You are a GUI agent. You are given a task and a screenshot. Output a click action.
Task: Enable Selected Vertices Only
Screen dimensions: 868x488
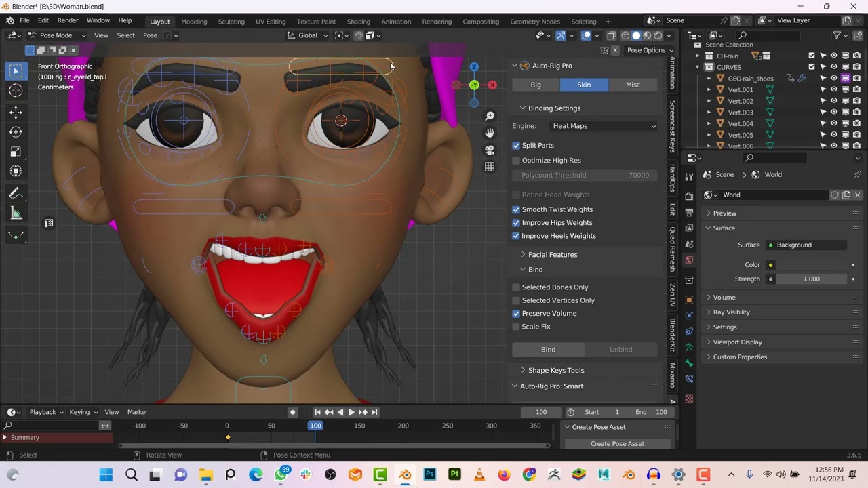(x=516, y=300)
